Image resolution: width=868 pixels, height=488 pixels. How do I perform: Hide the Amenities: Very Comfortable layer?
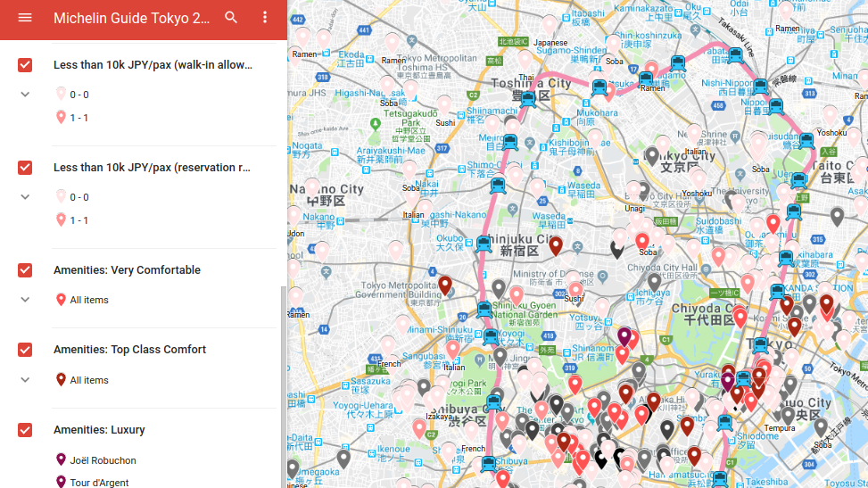pos(25,270)
